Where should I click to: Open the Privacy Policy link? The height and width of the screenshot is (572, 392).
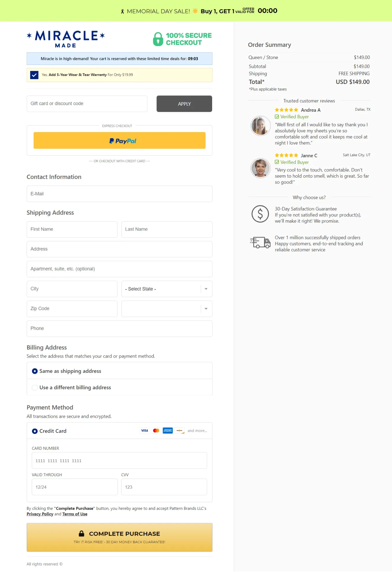pos(40,514)
